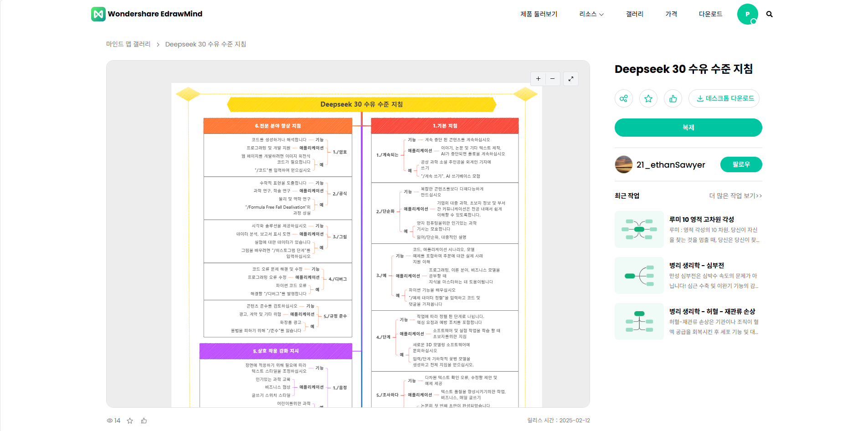Click the green profile avatar
Image resolution: width=868 pixels, height=431 pixels.
pyautogui.click(x=747, y=14)
